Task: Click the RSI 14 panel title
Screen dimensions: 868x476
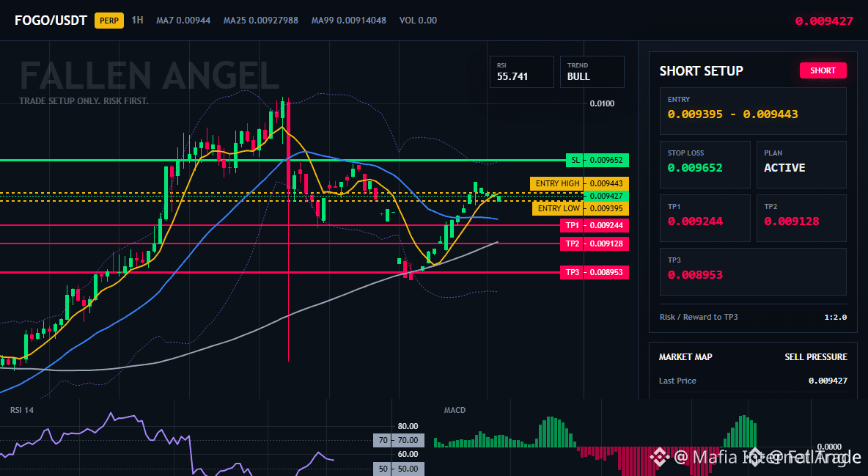Action: (x=21, y=410)
